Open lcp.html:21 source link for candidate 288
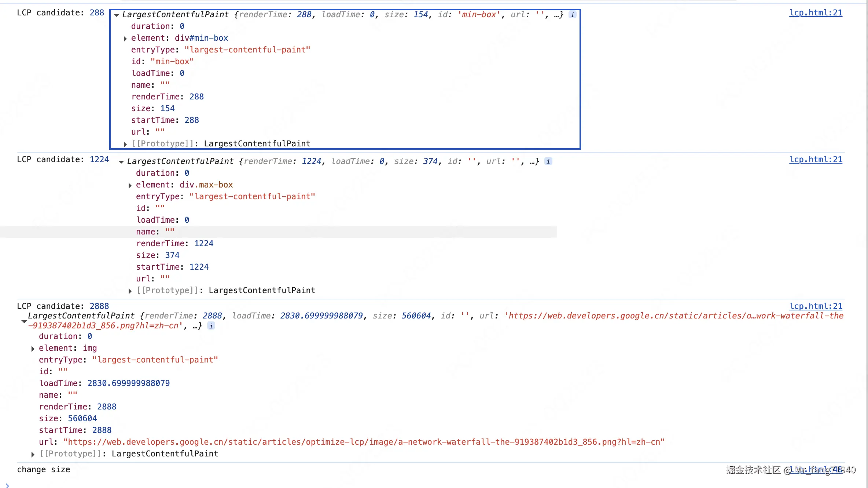Screen dimensions: 868x488 point(816,13)
